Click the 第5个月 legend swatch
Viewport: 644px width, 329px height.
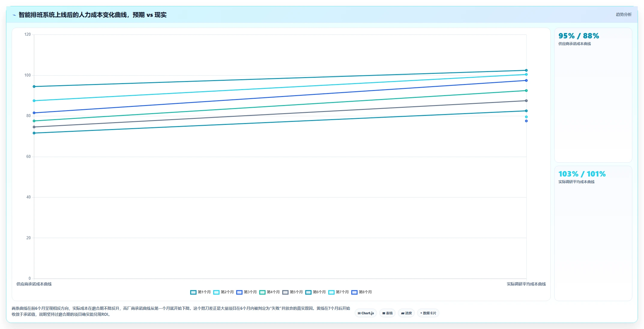click(x=285, y=292)
